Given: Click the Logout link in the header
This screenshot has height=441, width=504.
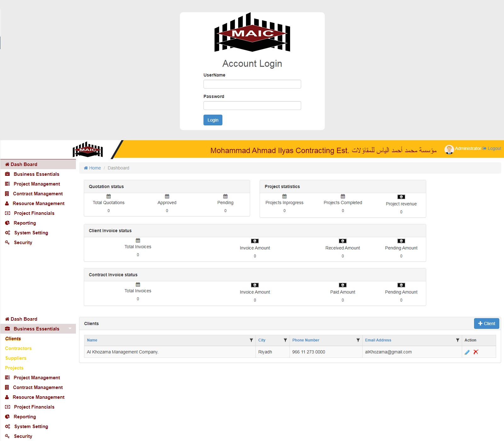Looking at the screenshot, I should pos(492,148).
